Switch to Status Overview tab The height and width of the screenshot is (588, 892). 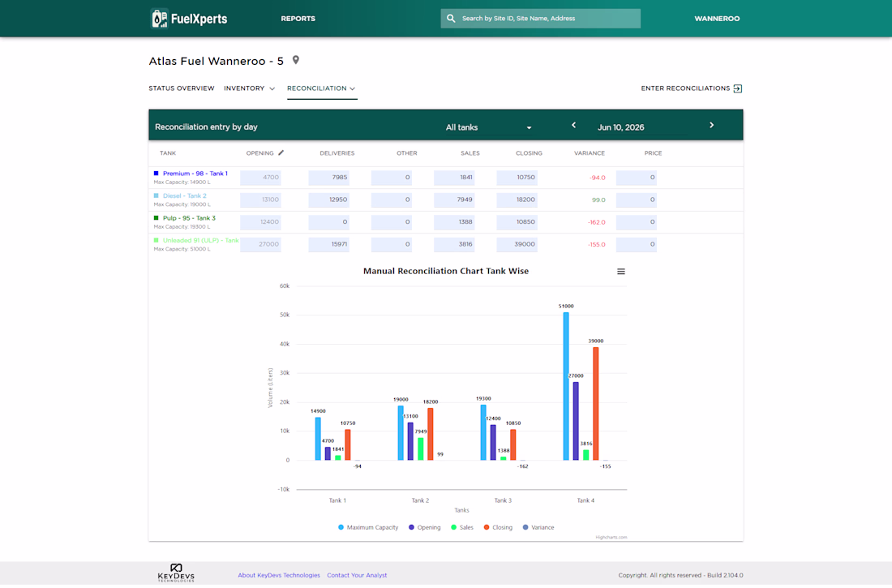(x=182, y=88)
